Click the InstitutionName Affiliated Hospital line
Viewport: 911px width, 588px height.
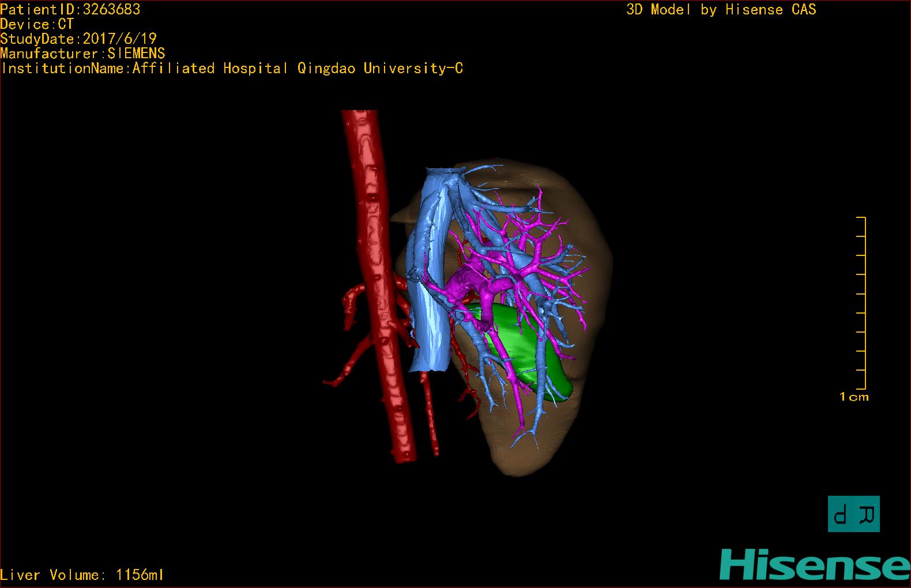[x=232, y=69]
